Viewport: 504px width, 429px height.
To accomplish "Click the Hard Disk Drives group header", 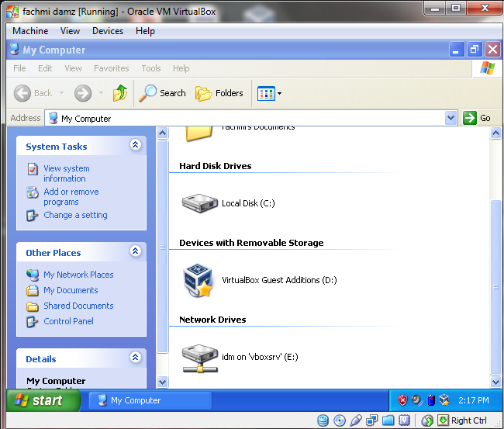I will pyautogui.click(x=216, y=166).
